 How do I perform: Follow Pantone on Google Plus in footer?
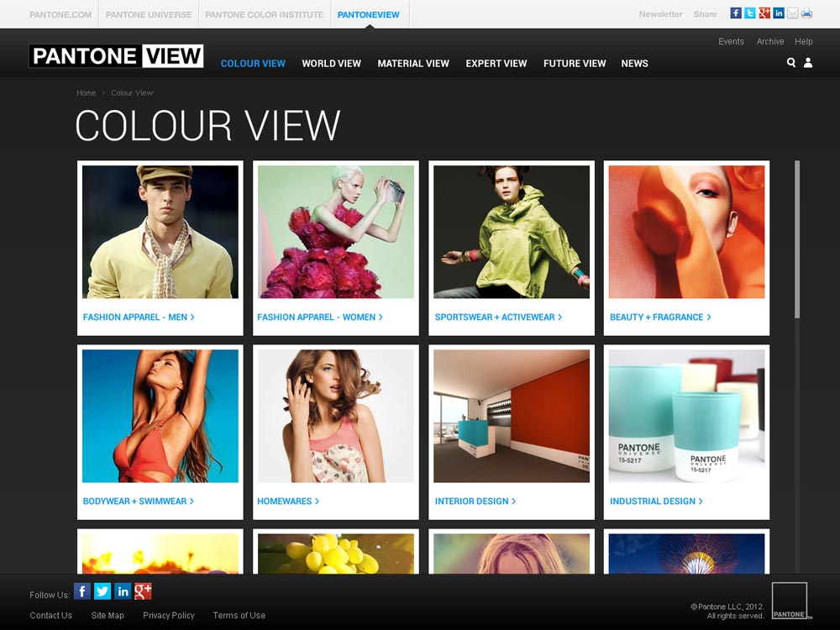143,591
